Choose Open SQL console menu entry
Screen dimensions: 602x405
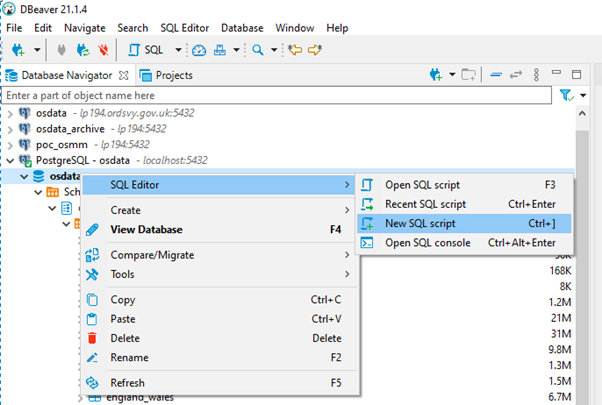point(428,243)
